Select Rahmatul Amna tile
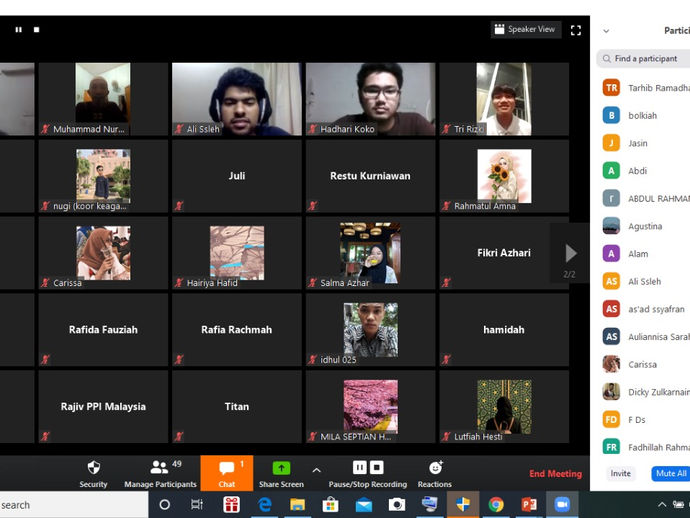The height and width of the screenshot is (518, 690). (x=504, y=176)
